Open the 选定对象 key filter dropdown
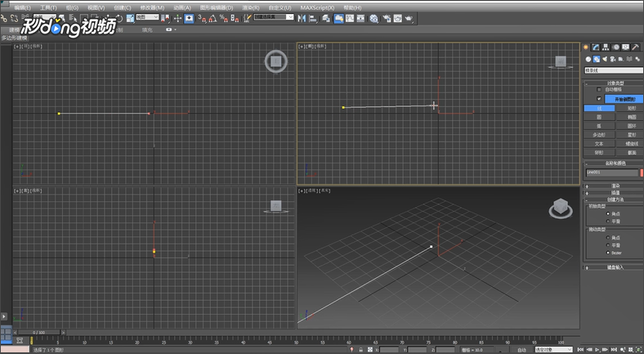 point(553,349)
